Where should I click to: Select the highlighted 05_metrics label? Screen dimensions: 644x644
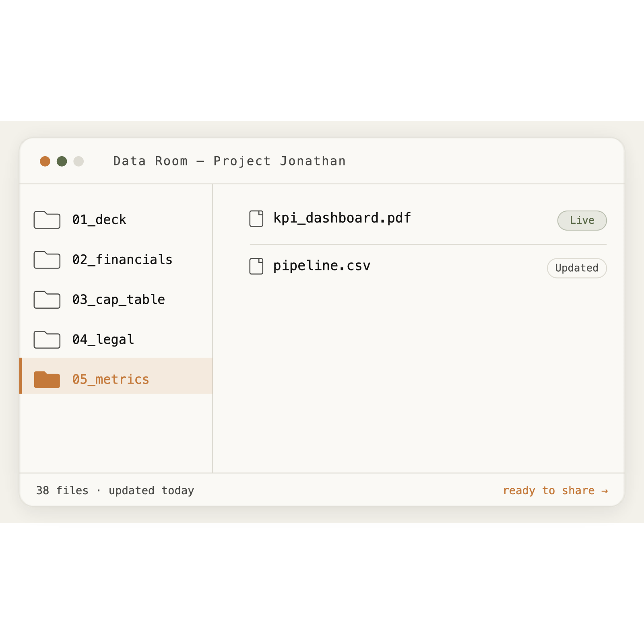(111, 379)
